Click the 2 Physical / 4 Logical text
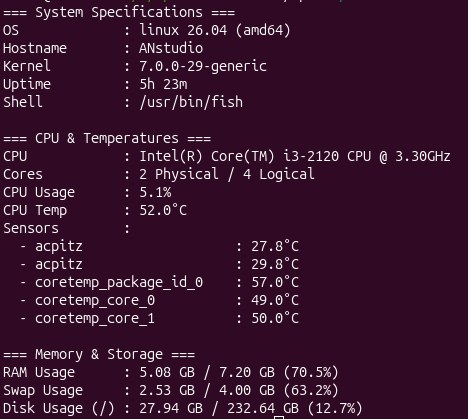 pos(227,174)
